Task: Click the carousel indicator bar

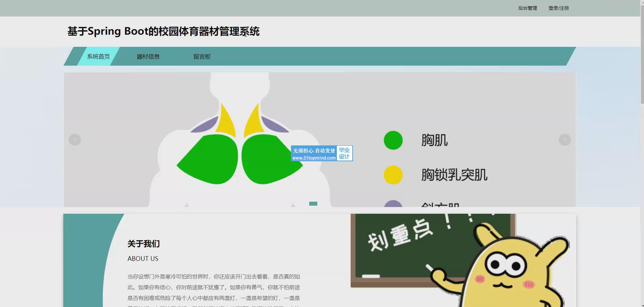Action: tap(313, 204)
